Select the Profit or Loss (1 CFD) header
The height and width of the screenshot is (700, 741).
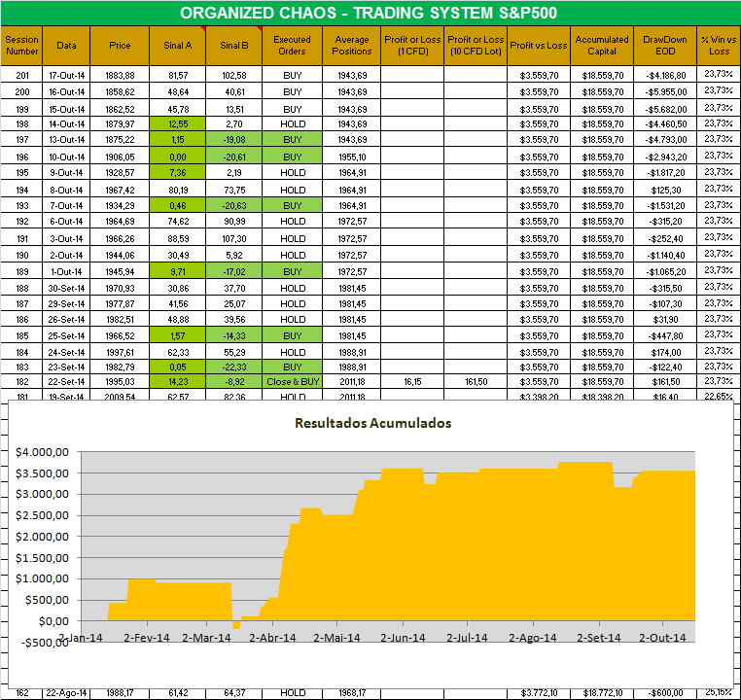[412, 46]
